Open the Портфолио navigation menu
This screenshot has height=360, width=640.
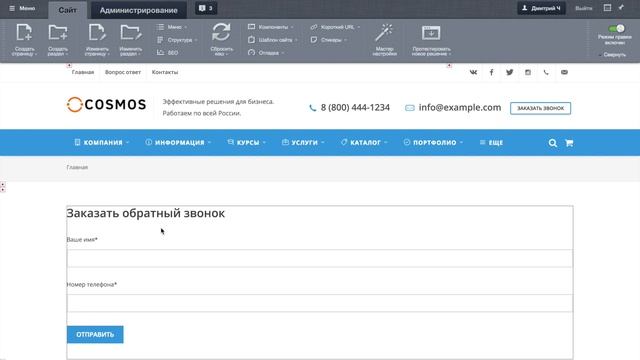point(433,142)
